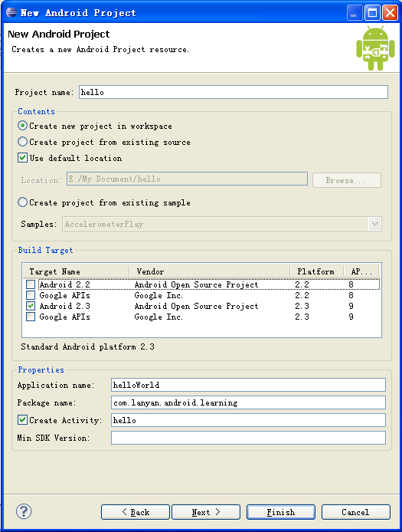Select Create new project in workspace
The width and height of the screenshot is (402, 532).
(x=23, y=126)
